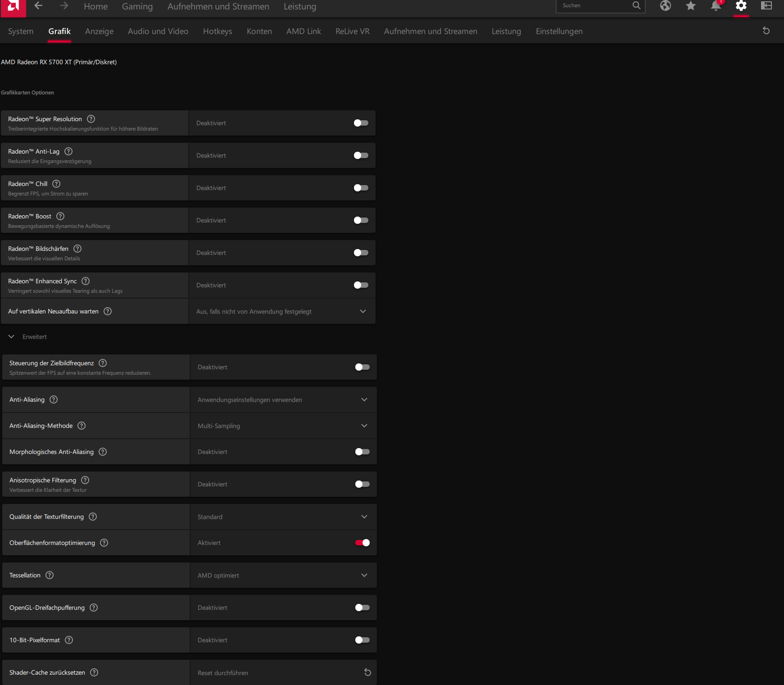
Task: Toggle Steuerung der Zielbildfrequenz on
Action: click(363, 367)
